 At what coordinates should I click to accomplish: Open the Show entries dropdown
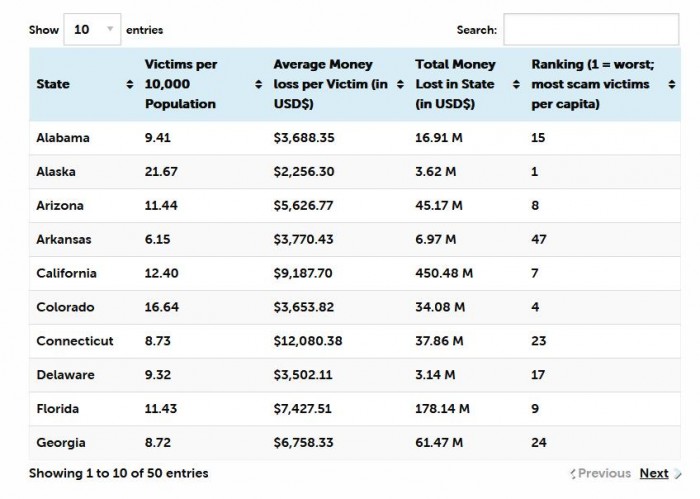(92, 30)
